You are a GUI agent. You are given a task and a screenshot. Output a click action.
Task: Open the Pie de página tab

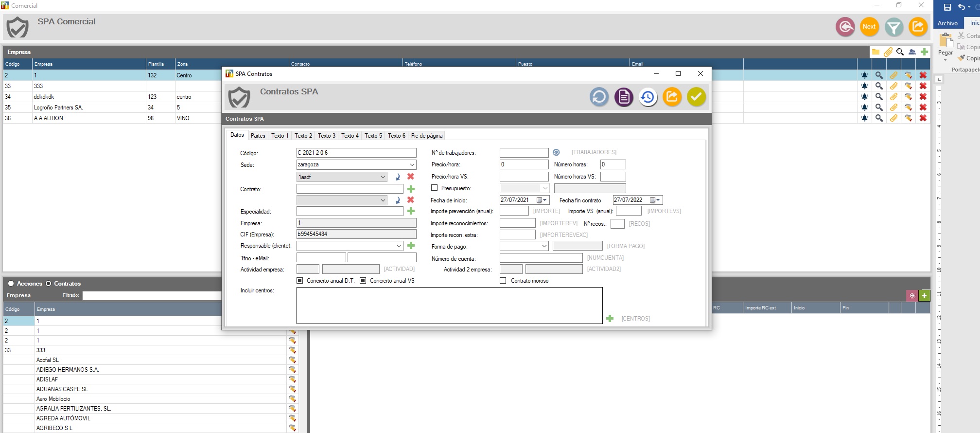tap(427, 136)
